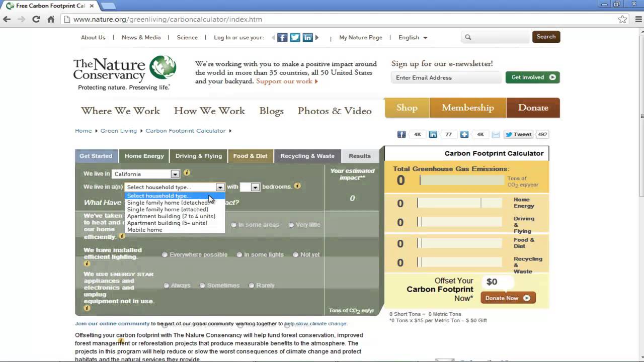Click the Donate Now button

click(508, 298)
